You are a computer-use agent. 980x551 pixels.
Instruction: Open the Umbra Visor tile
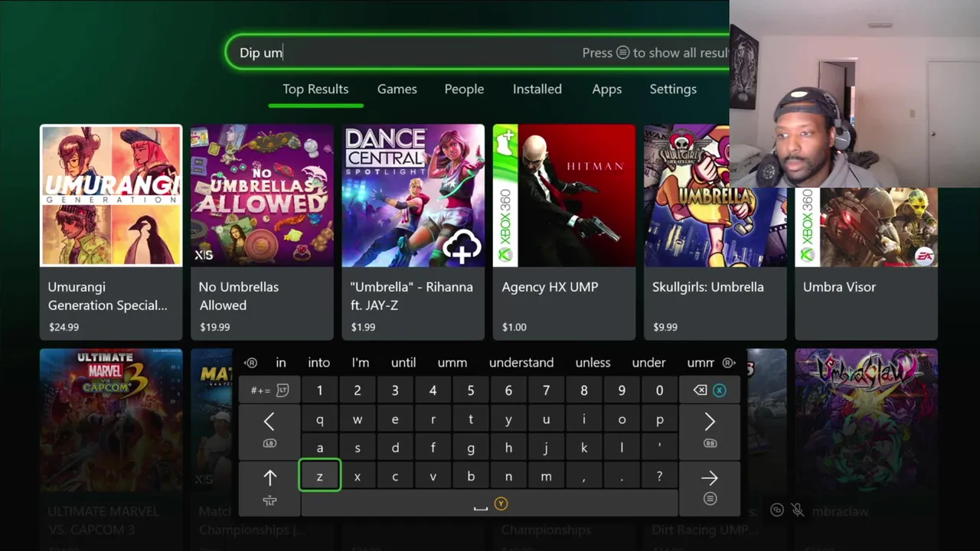point(866,264)
